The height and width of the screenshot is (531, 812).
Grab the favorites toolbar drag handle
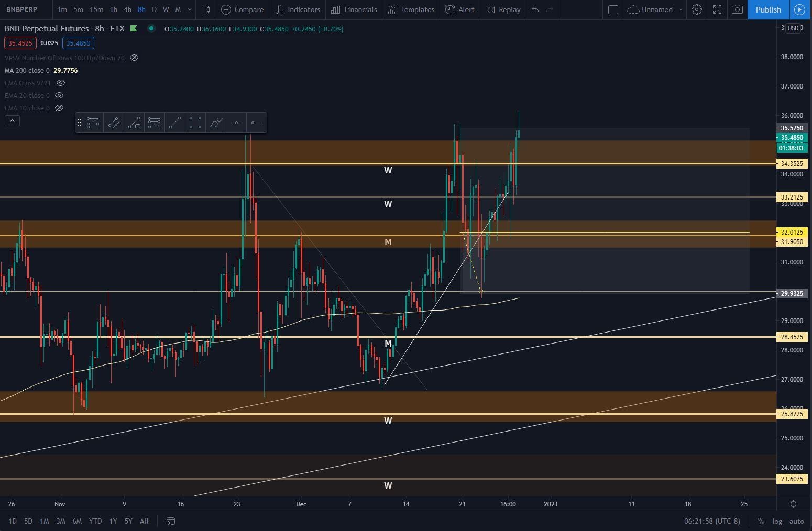point(79,123)
